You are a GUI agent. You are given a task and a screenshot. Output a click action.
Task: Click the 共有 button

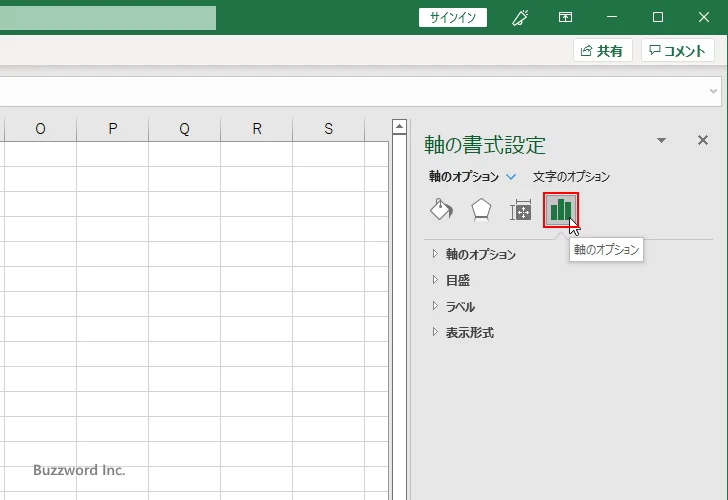pyautogui.click(x=602, y=51)
